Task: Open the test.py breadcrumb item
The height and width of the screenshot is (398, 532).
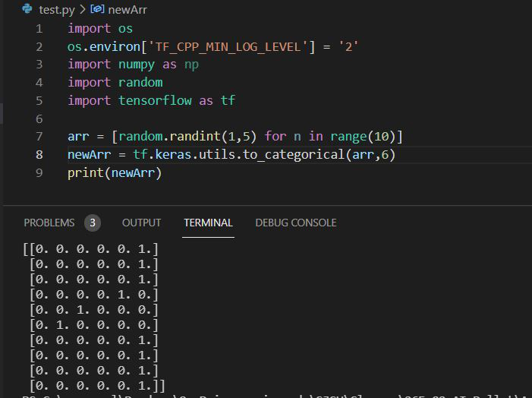Action: (56, 9)
